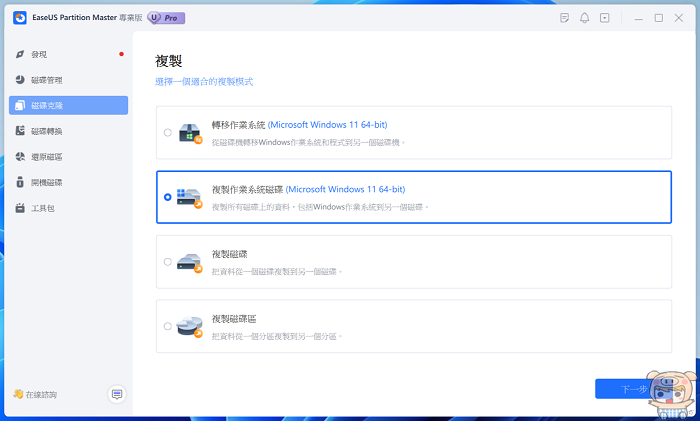This screenshot has width=700, height=421.
Task: Click the 工具包 toolbox icon
Action: tap(20, 208)
